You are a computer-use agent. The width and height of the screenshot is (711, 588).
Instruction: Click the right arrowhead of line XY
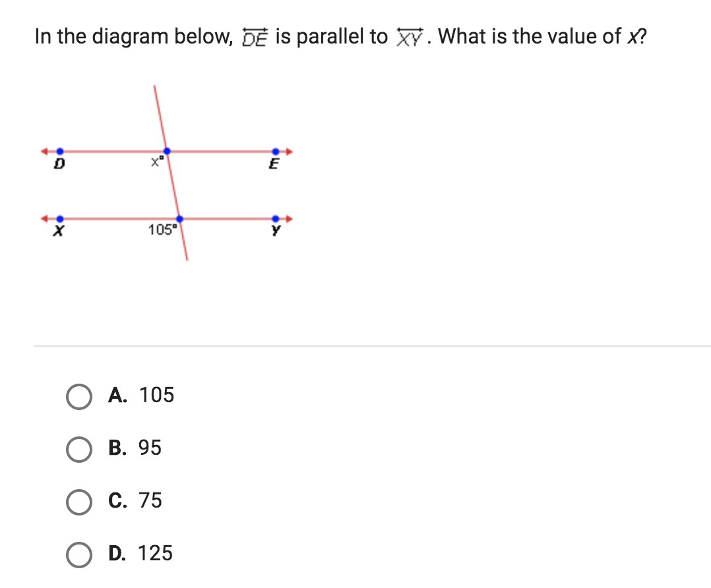click(289, 219)
